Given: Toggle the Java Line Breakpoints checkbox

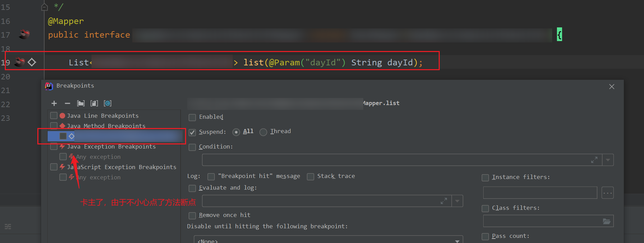Looking at the screenshot, I should (54, 116).
